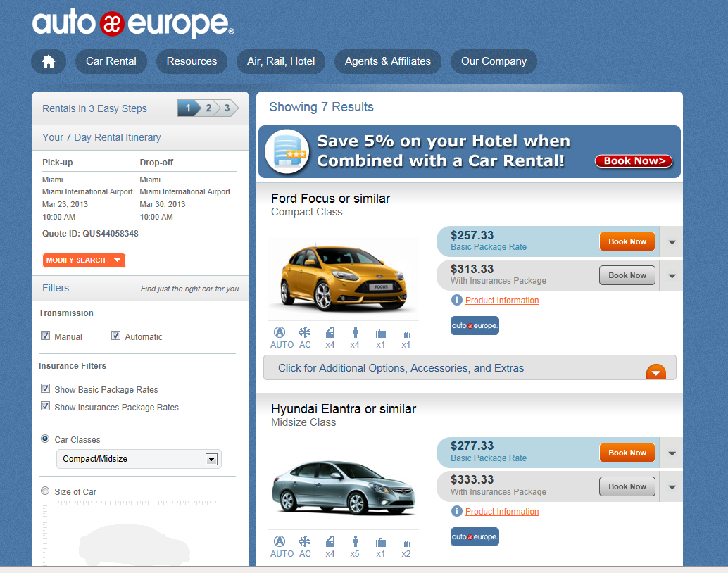The height and width of the screenshot is (573, 728).
Task: Click info icon beside Ford Focus Product Information
Action: point(457,300)
